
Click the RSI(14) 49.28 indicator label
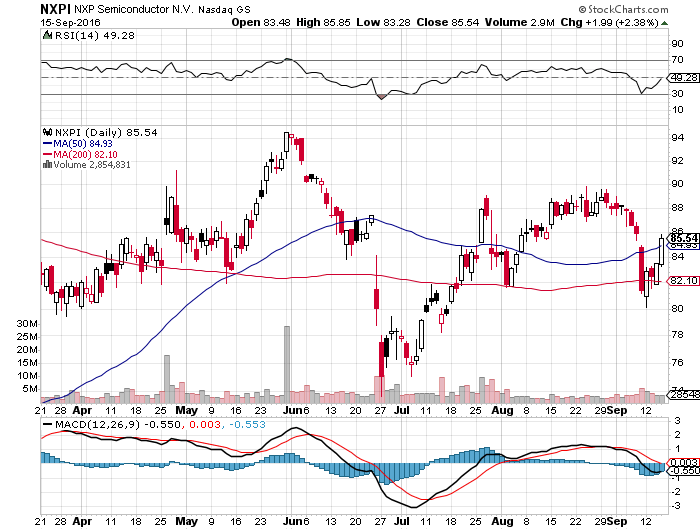[95, 35]
